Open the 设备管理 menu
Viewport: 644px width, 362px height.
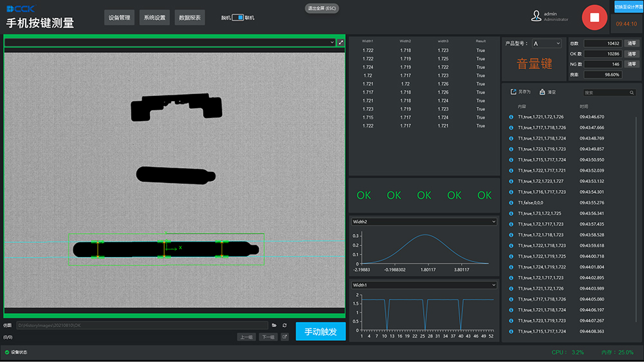pyautogui.click(x=119, y=17)
